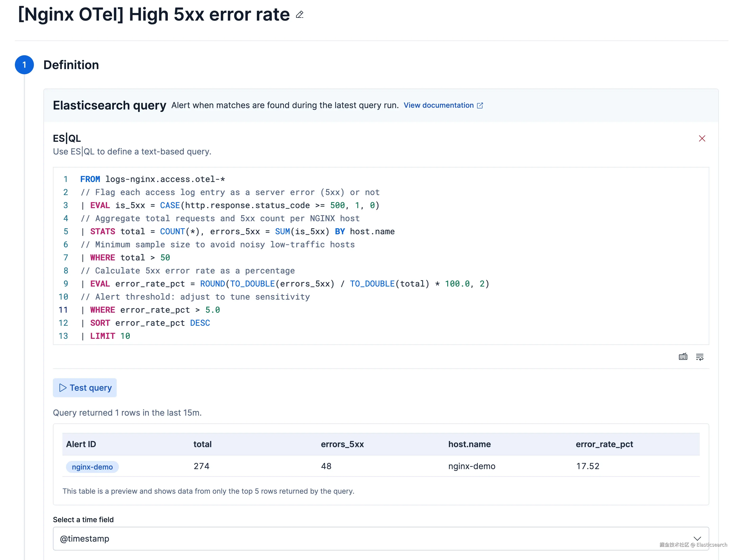Run the Test query button
The width and height of the screenshot is (740, 560).
tap(85, 388)
